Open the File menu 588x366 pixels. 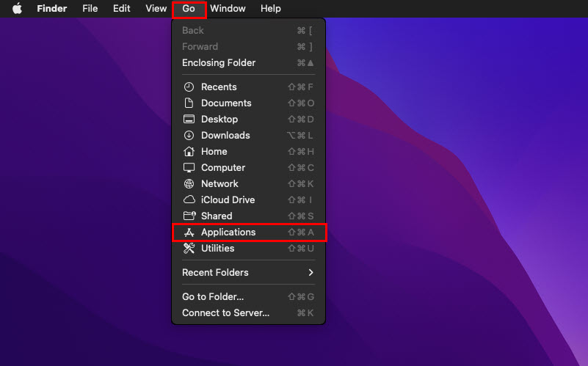click(90, 8)
